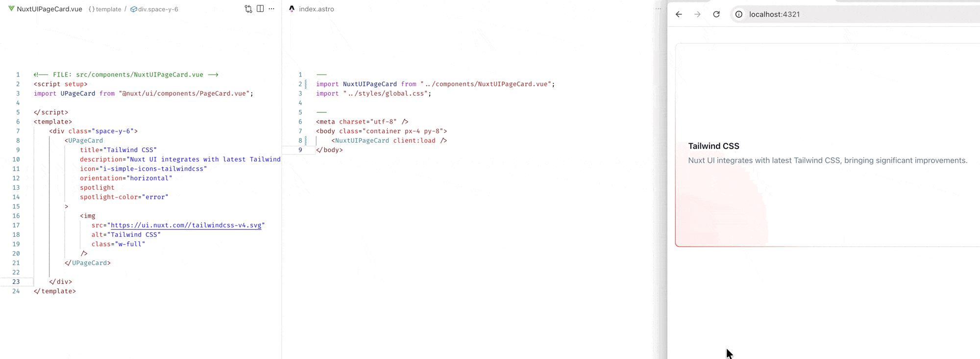Click the Tailwind CSS card title in browser
This screenshot has width=980, height=359.
pyautogui.click(x=713, y=146)
